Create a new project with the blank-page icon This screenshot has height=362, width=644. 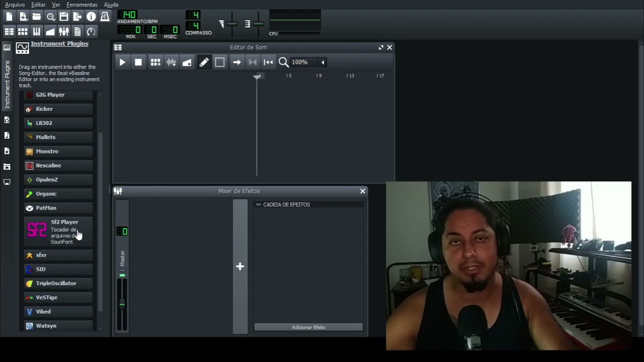[x=9, y=17]
